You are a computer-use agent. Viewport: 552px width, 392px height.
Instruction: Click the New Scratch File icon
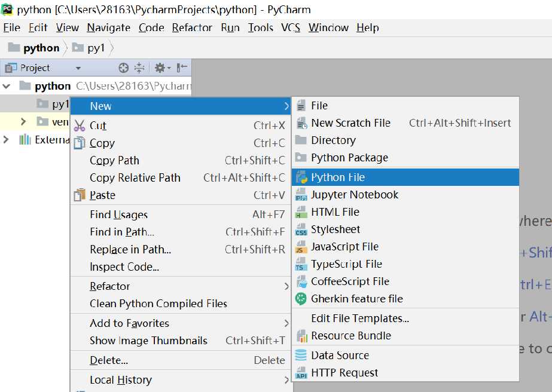301,123
